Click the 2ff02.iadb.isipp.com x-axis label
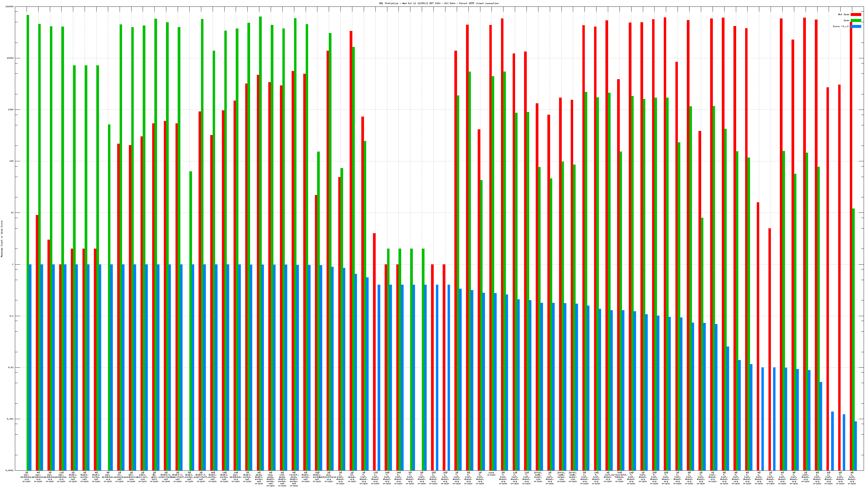Viewport: 868px width, 488px height. (538, 477)
